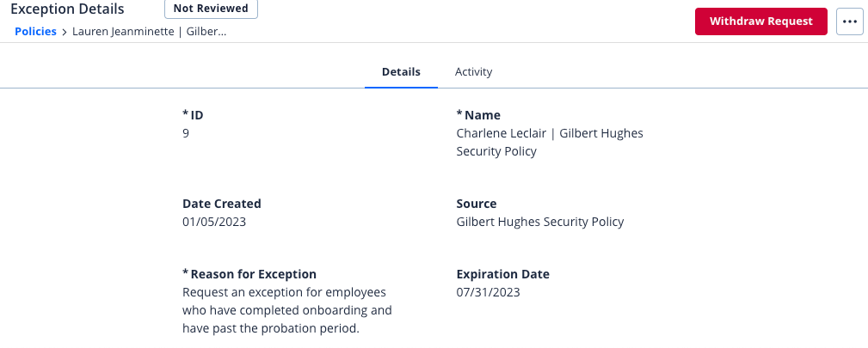This screenshot has height=348, width=868.
Task: Click the Gilbert Hughes Security Policy source value
Action: pyautogui.click(x=539, y=222)
